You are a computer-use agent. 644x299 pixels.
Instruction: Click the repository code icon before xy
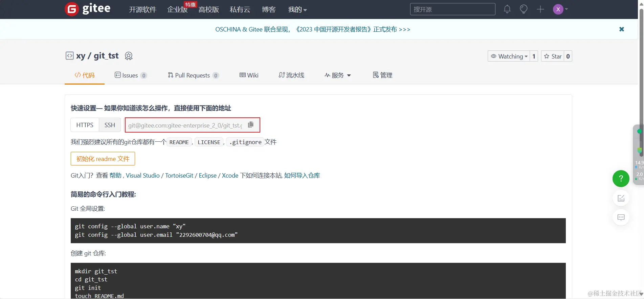69,56
